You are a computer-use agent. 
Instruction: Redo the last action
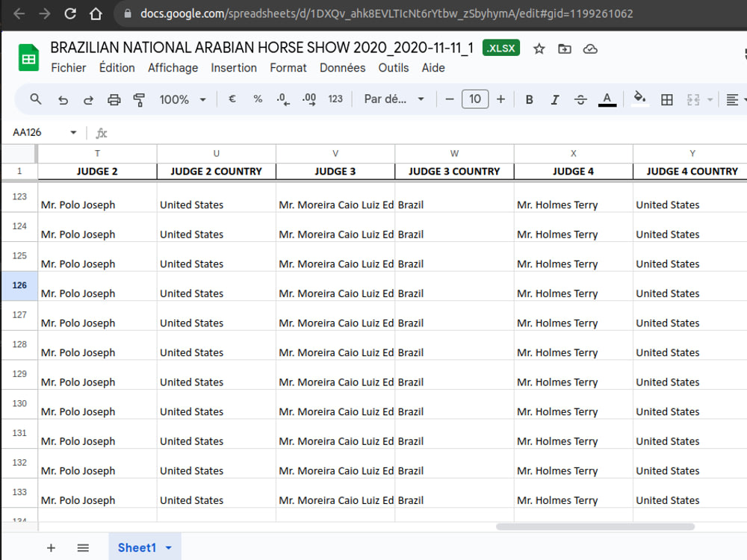coord(88,99)
